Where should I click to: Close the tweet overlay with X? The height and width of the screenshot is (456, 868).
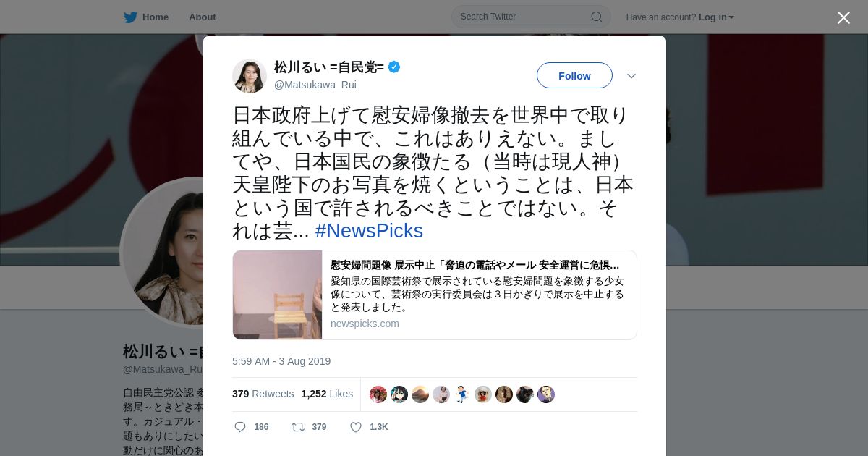tap(843, 17)
